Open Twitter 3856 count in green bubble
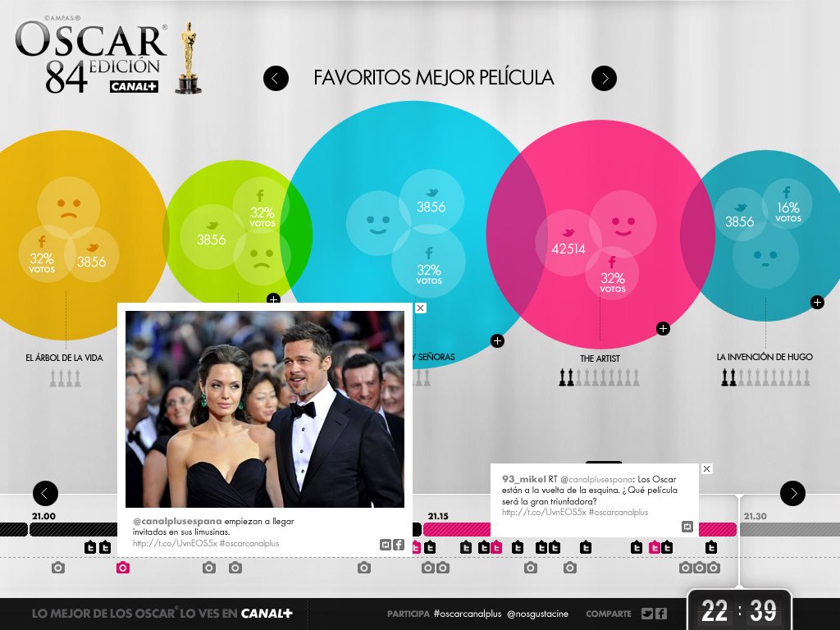 point(212,237)
